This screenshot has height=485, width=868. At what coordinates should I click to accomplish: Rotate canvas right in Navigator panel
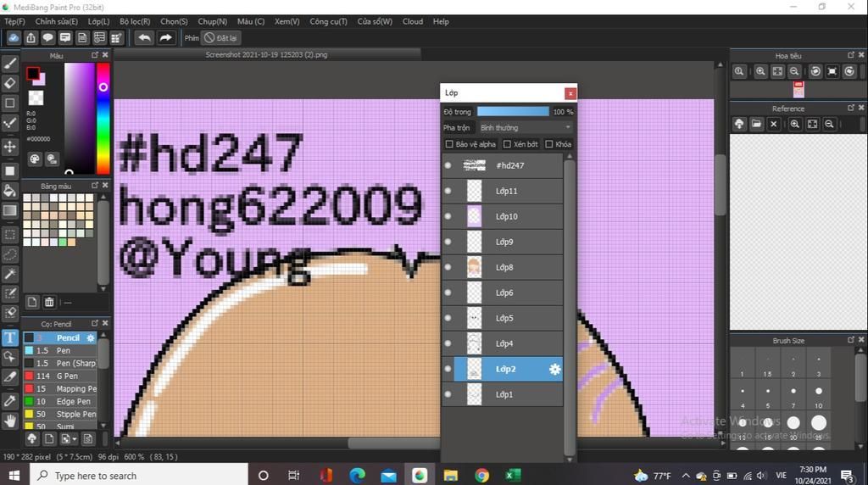[x=849, y=71]
